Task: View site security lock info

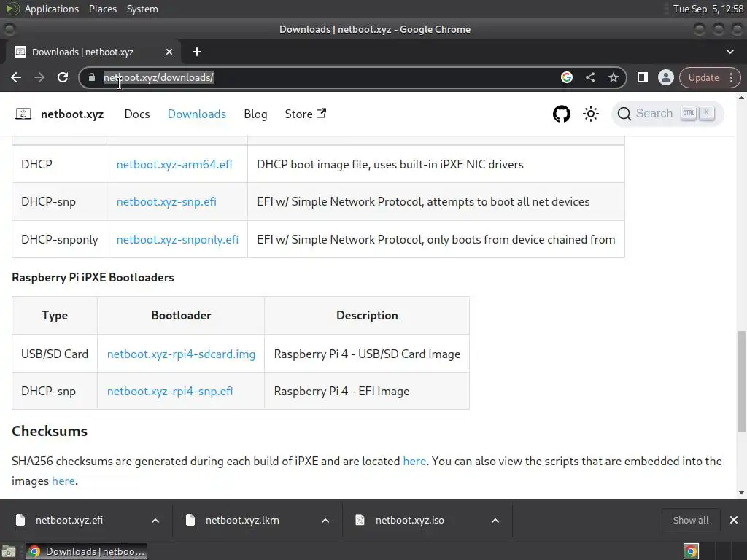Action: point(92,77)
